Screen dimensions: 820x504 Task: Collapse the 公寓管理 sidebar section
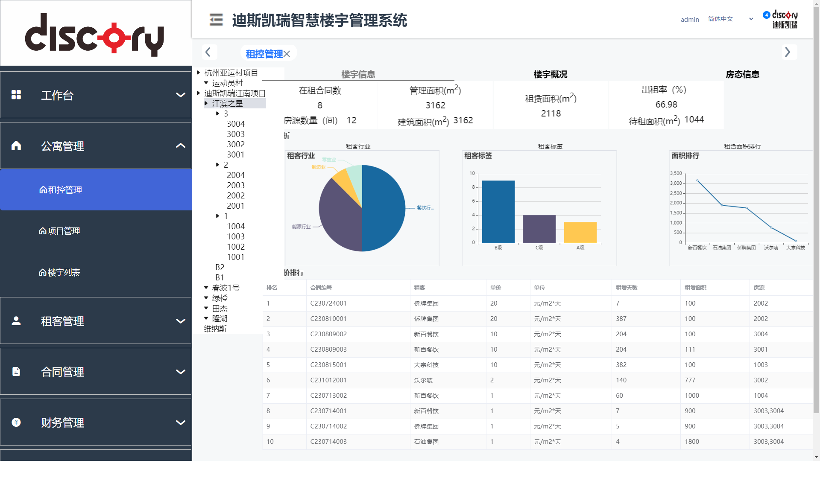pyautogui.click(x=181, y=146)
